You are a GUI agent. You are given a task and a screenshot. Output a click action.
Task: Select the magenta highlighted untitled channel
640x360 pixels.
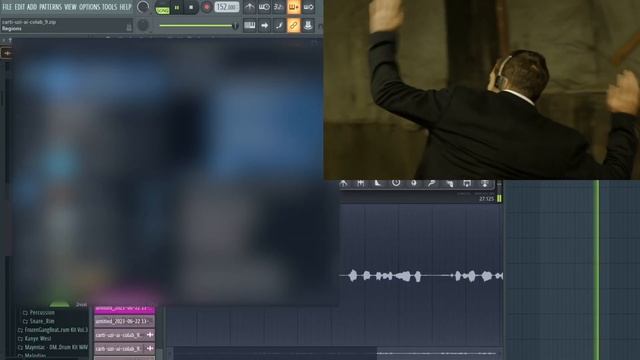coord(124,309)
